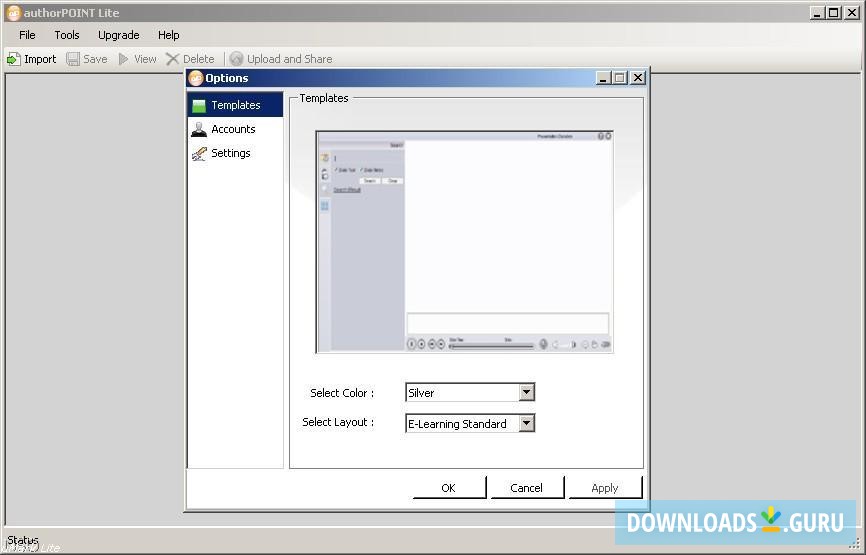This screenshot has width=866, height=555.
Task: Click the template preview thumbnail
Action: (x=464, y=242)
